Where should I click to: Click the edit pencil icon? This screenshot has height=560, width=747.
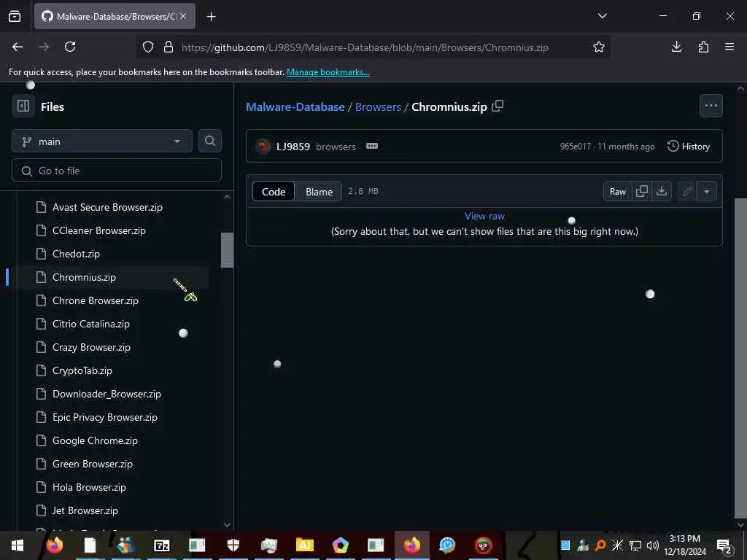687,192
